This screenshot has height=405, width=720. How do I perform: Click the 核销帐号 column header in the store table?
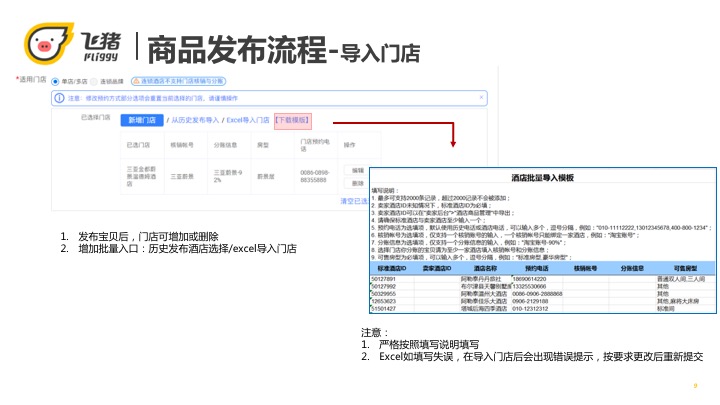[182, 145]
